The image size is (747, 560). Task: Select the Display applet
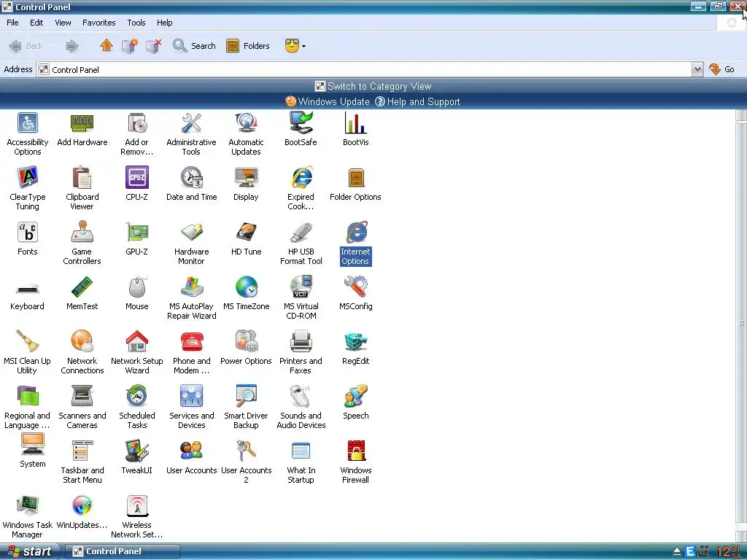[246, 178]
